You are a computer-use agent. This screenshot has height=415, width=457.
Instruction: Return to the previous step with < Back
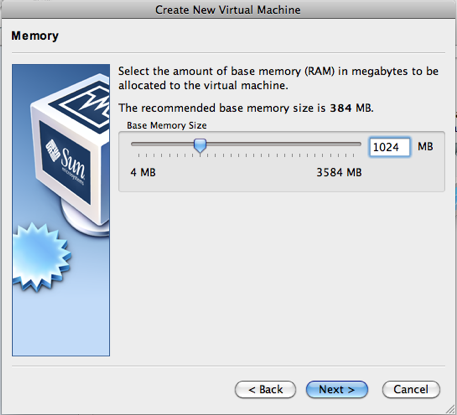(x=265, y=389)
